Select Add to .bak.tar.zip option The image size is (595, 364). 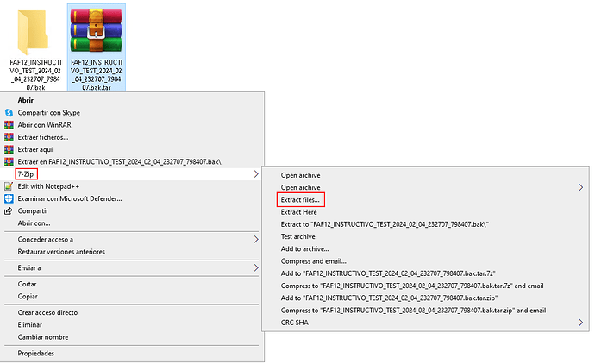pos(389,298)
